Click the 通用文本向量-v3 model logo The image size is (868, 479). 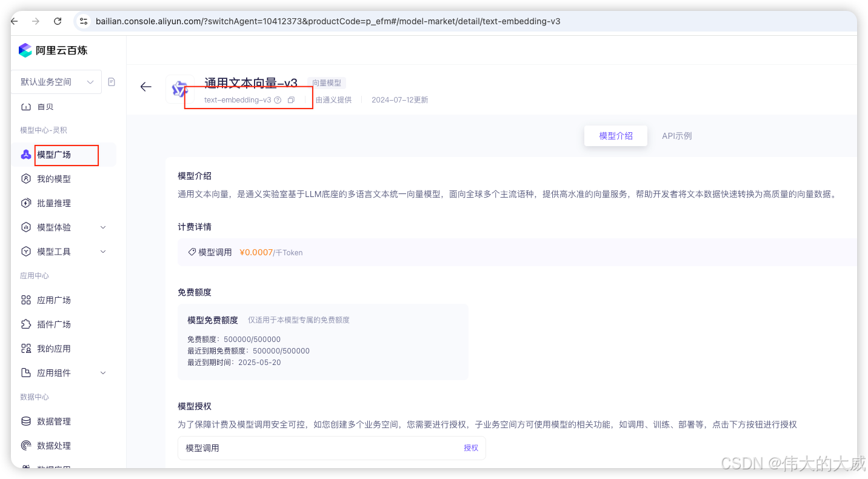(179, 89)
